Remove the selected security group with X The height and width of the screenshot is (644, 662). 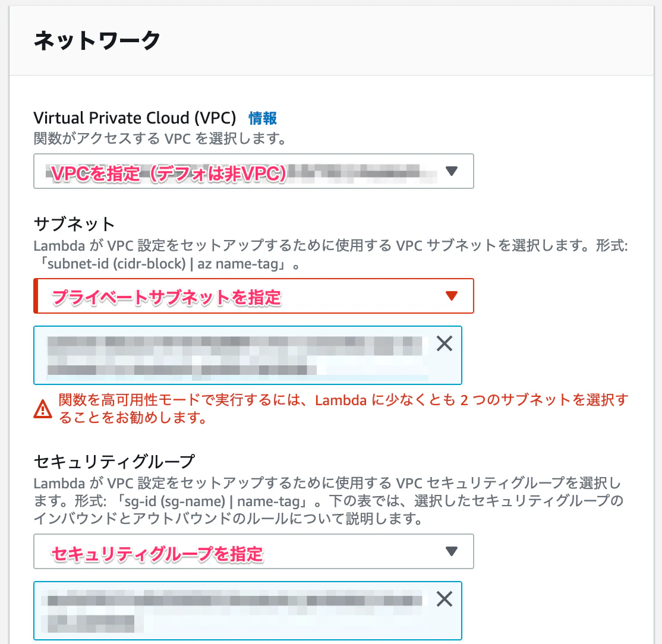[444, 599]
